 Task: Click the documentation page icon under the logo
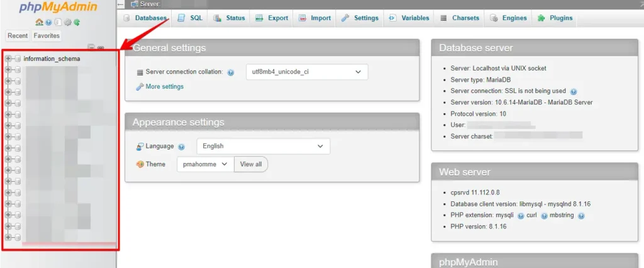coord(58,22)
